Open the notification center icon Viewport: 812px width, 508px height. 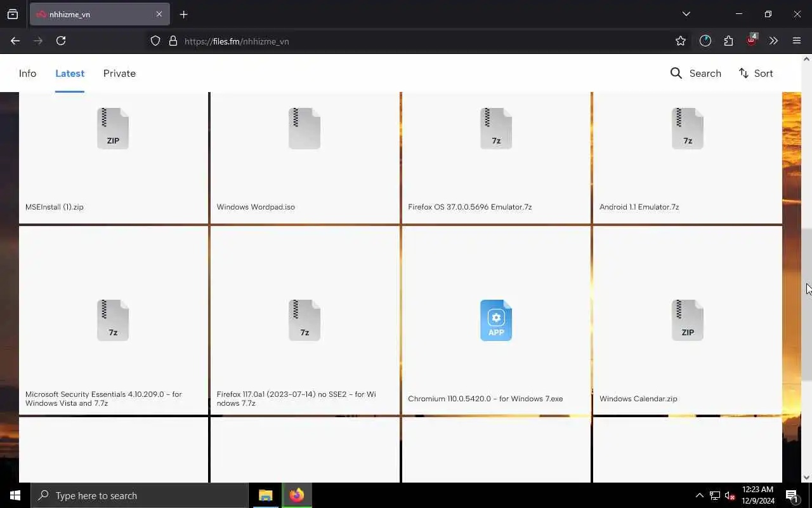pyautogui.click(x=792, y=496)
